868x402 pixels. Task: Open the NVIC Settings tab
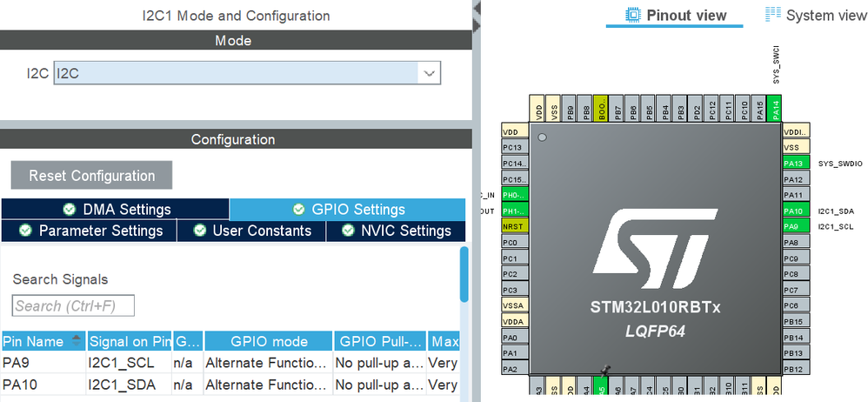pos(396,231)
